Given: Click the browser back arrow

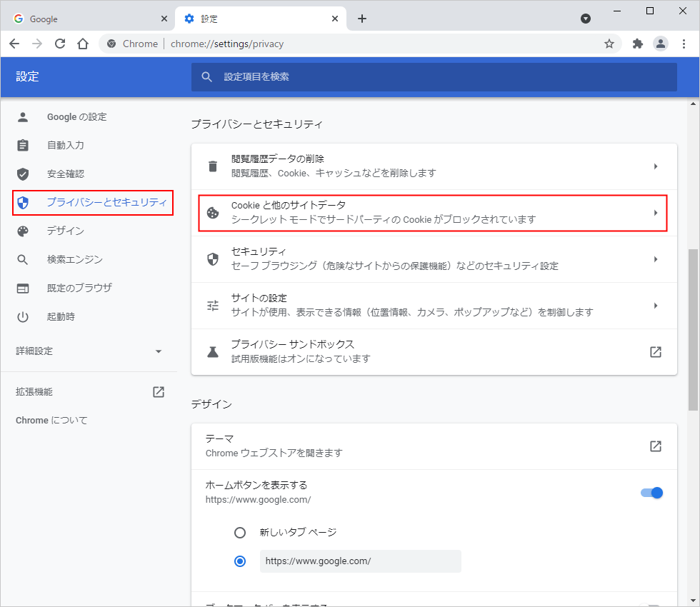Looking at the screenshot, I should pyautogui.click(x=14, y=44).
